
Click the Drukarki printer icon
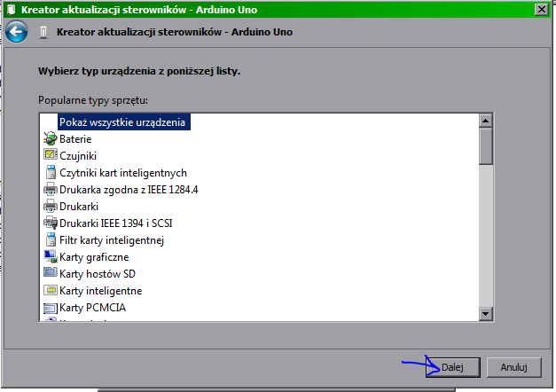coord(50,207)
